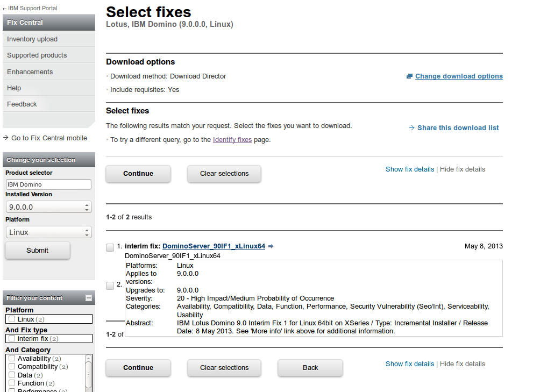Click arrow icon before Share this download list
This screenshot has height=392, width=547.
(x=411, y=128)
